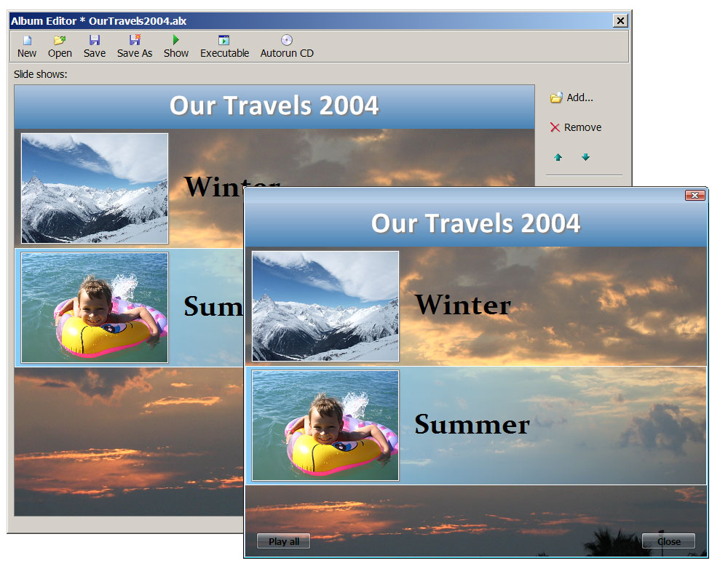This screenshot has height=582, width=728.
Task: Select the Autorun CD disc icon
Action: tap(287, 41)
